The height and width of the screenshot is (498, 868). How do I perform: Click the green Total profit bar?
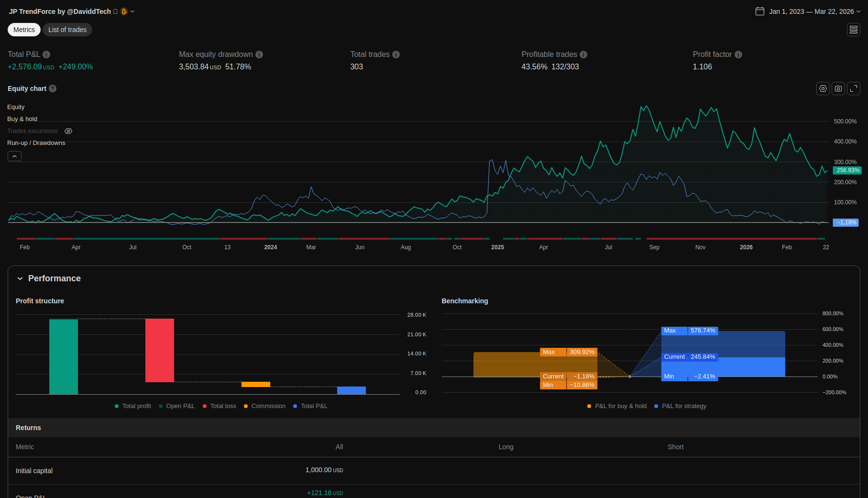(64, 356)
